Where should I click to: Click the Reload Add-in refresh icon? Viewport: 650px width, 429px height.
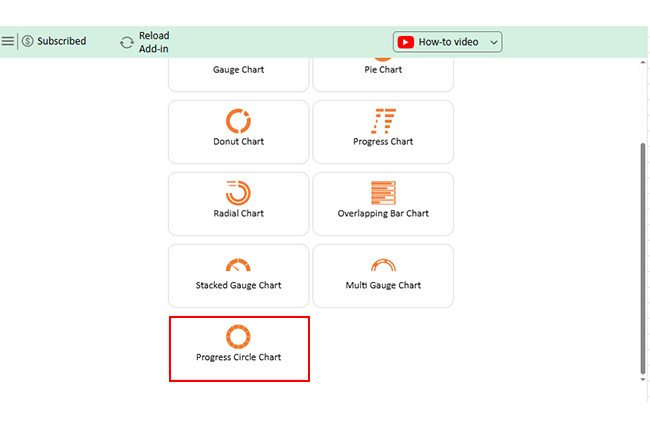(x=126, y=42)
